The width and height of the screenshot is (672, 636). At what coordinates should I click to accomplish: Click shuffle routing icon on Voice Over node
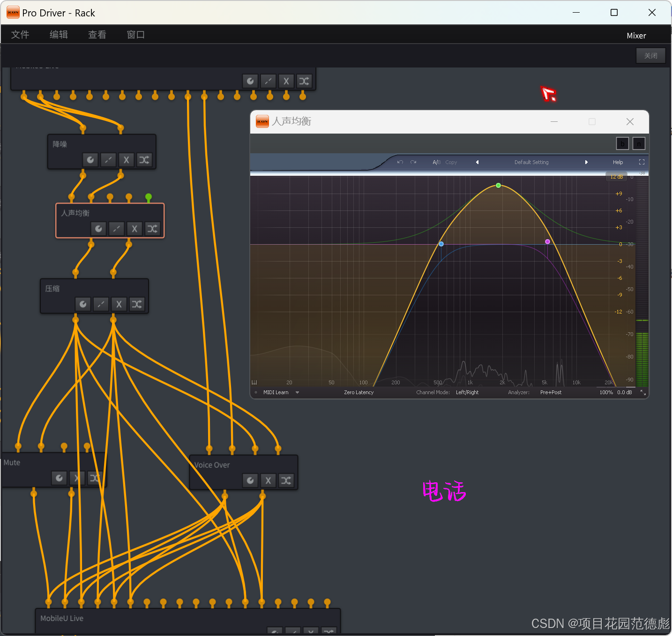[286, 480]
